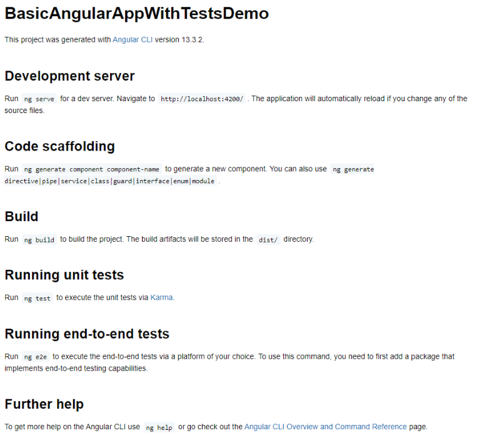
Task: Click the 'ng test' code snippet
Action: click(x=38, y=298)
